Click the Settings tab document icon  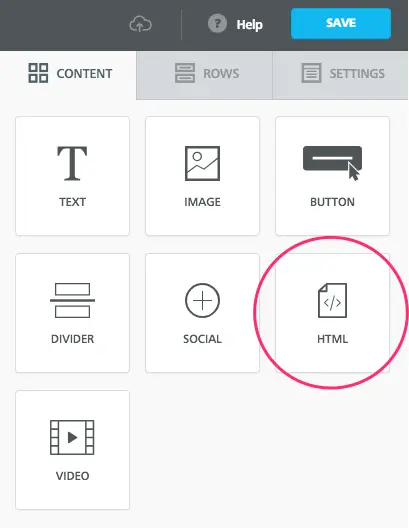(x=311, y=73)
